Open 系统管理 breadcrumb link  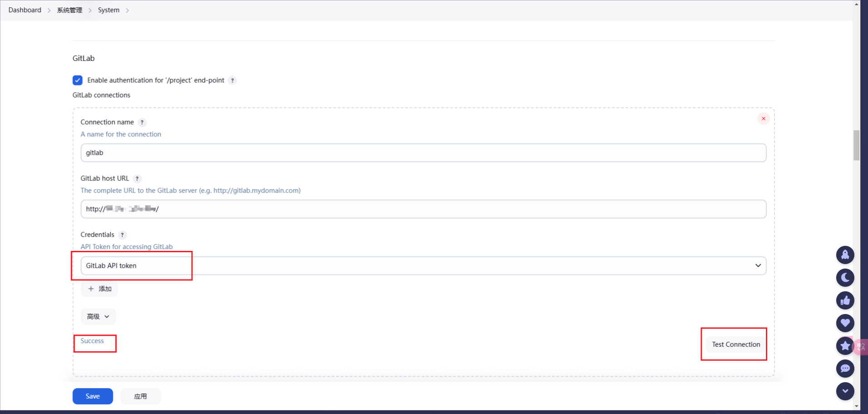click(69, 10)
